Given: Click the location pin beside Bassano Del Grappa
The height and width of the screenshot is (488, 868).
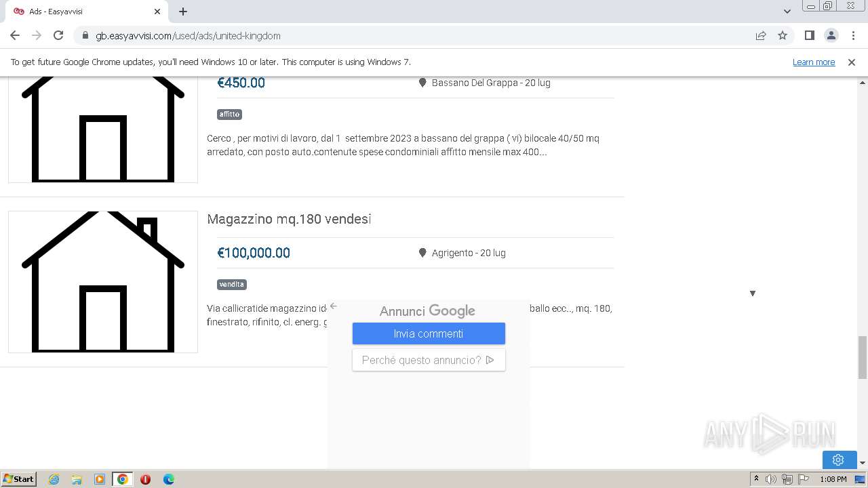Looking at the screenshot, I should [x=422, y=83].
